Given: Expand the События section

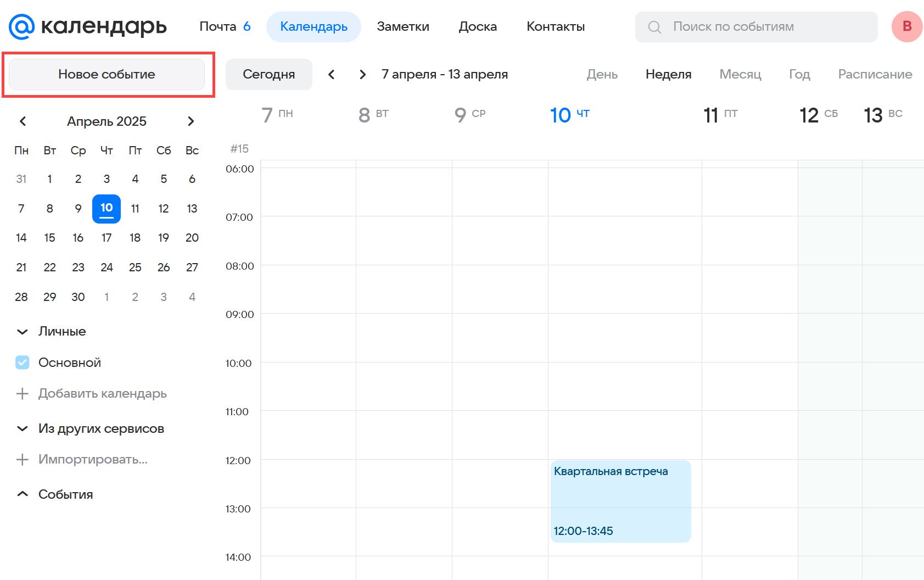Looking at the screenshot, I should (x=22, y=494).
